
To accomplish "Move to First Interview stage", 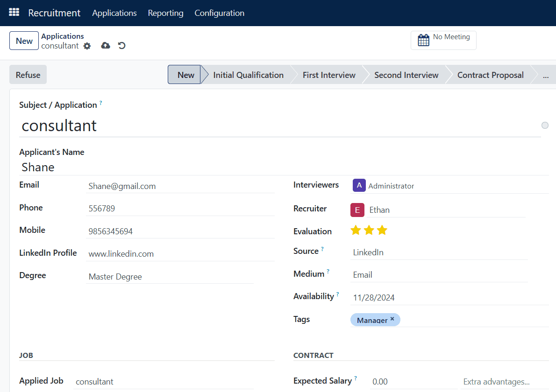I will tap(329, 75).
